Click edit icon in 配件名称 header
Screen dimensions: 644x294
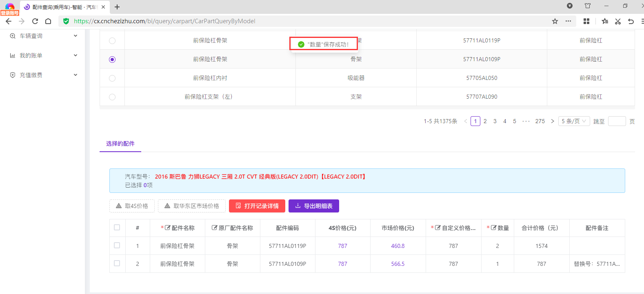(x=167, y=228)
